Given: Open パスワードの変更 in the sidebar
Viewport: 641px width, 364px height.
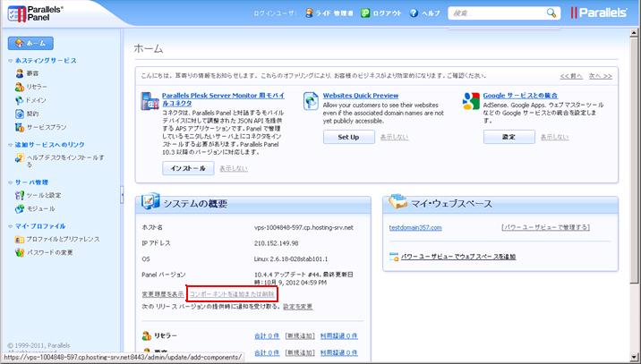Looking at the screenshot, I should [x=50, y=253].
